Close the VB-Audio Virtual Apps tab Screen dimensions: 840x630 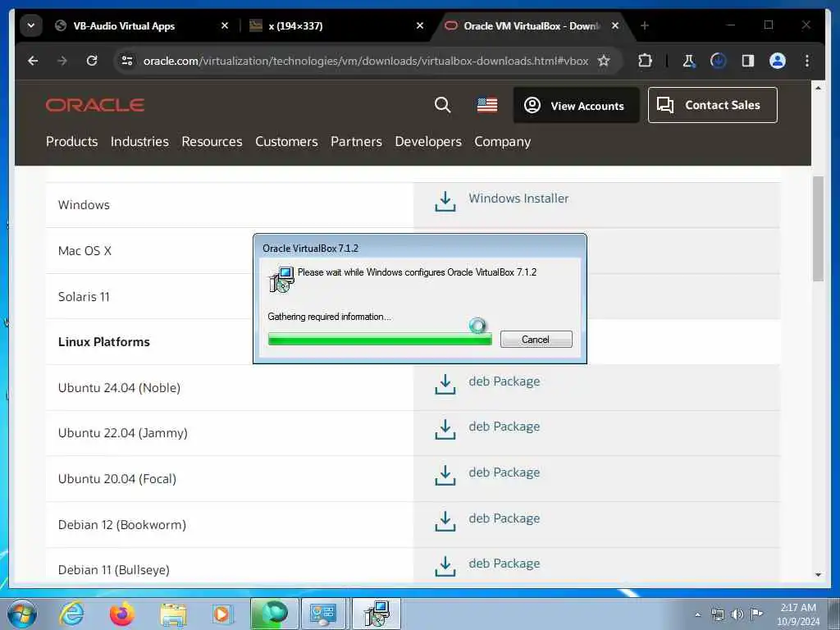[x=225, y=25]
